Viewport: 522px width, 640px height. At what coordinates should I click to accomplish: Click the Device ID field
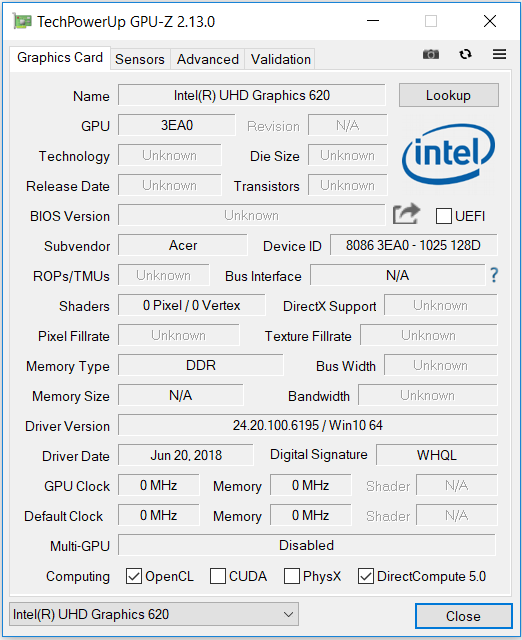413,245
